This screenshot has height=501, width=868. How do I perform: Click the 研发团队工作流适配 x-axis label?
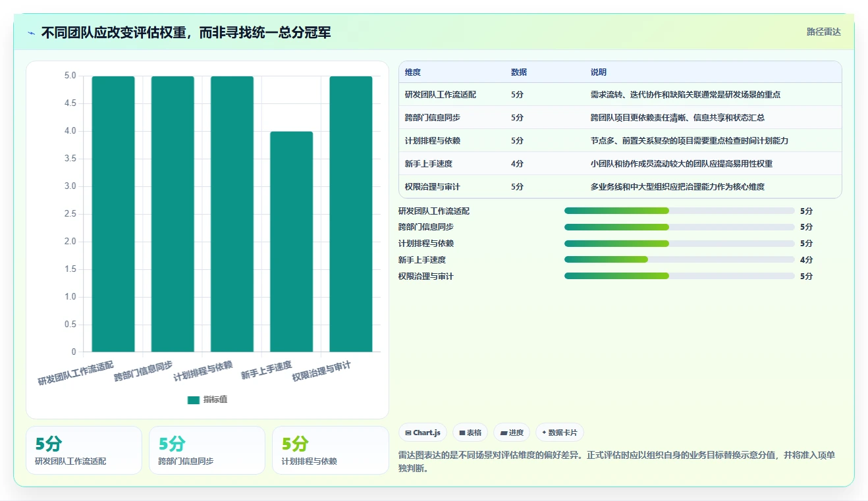click(x=76, y=373)
